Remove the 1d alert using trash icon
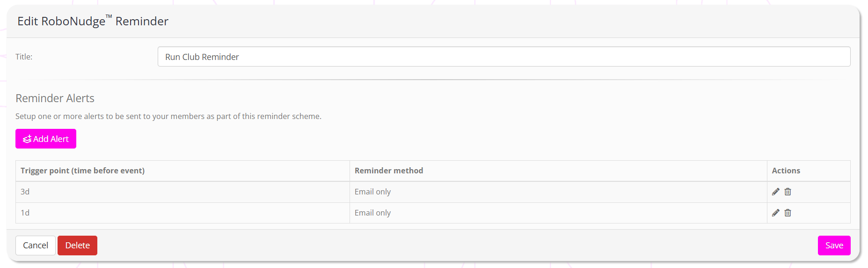The image size is (868, 268). (x=788, y=213)
